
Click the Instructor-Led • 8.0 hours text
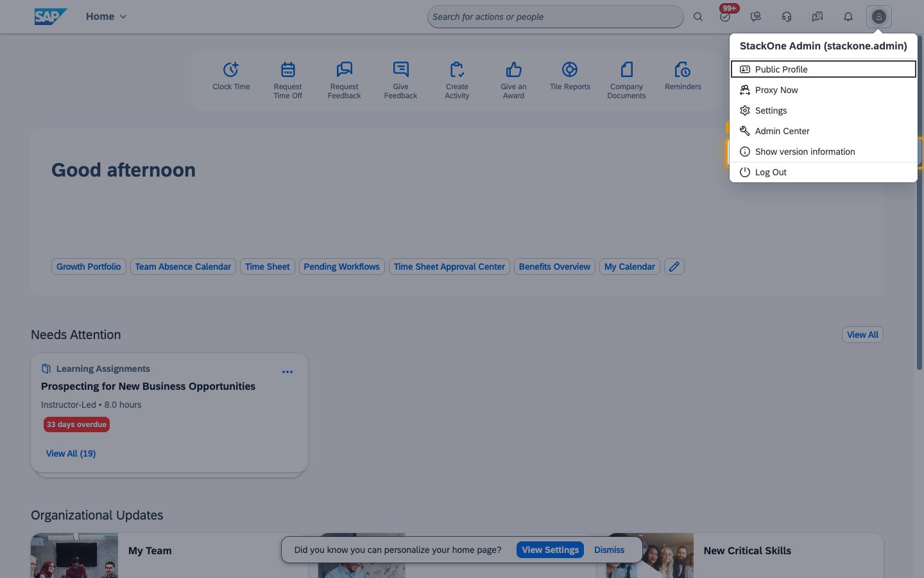point(91,405)
